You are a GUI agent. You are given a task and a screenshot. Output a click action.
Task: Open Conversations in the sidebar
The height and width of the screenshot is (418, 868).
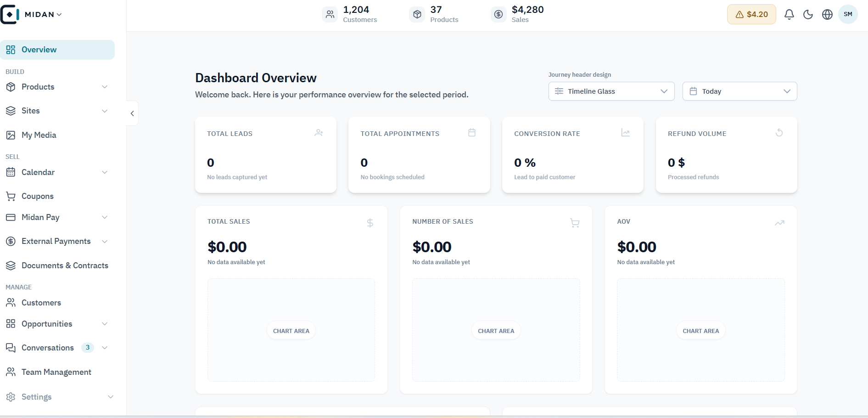47,348
